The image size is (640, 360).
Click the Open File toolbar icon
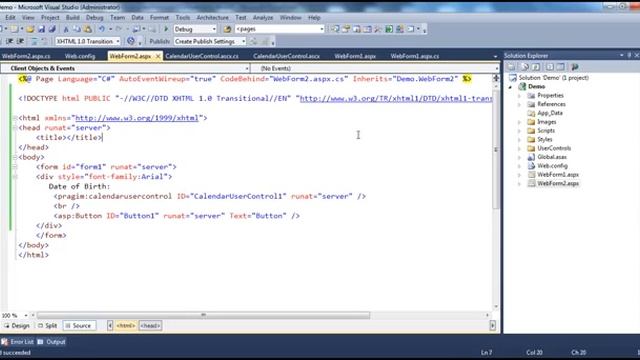coord(30,29)
